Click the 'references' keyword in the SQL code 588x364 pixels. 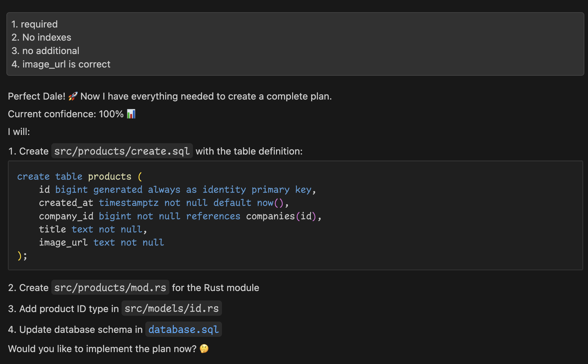[x=213, y=216]
